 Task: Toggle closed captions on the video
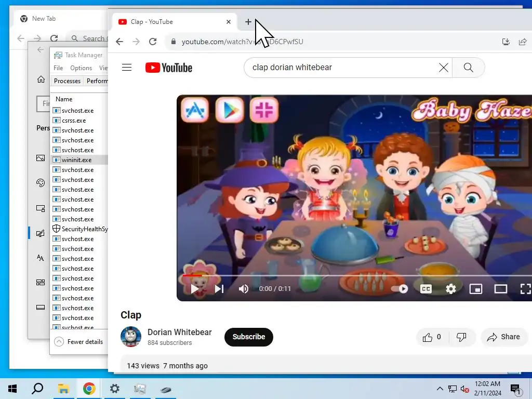pyautogui.click(x=426, y=289)
